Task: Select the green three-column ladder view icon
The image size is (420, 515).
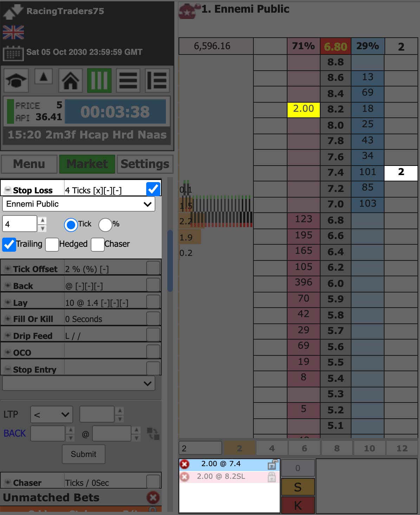Action: point(99,81)
